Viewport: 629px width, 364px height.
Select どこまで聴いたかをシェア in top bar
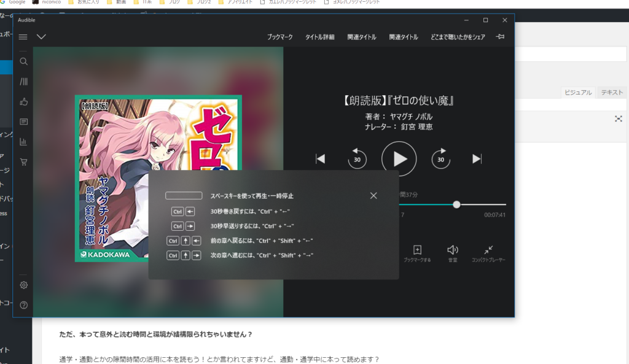(x=458, y=37)
